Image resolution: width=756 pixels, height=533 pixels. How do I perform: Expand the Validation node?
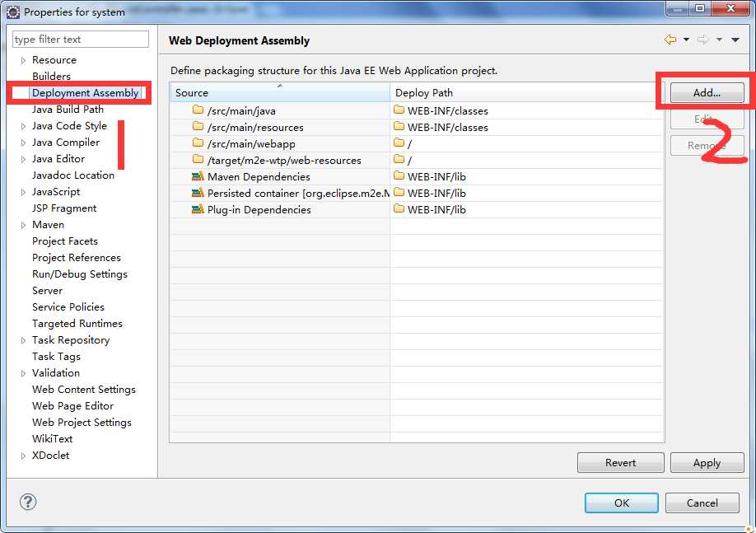[x=23, y=373]
